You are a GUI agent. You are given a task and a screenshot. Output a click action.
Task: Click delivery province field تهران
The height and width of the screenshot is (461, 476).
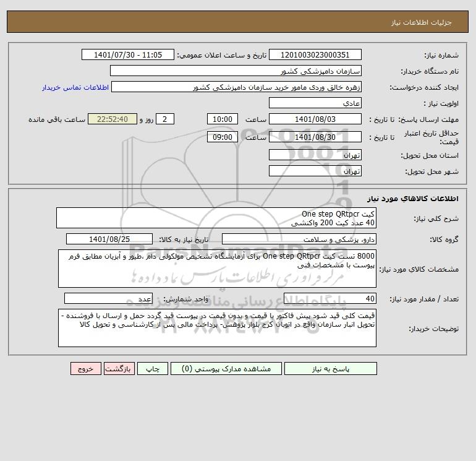point(315,155)
